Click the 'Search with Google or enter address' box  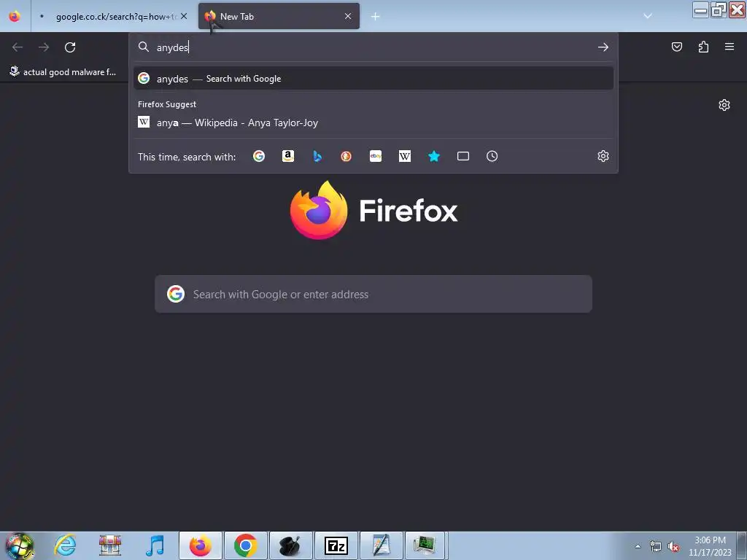[x=373, y=294]
